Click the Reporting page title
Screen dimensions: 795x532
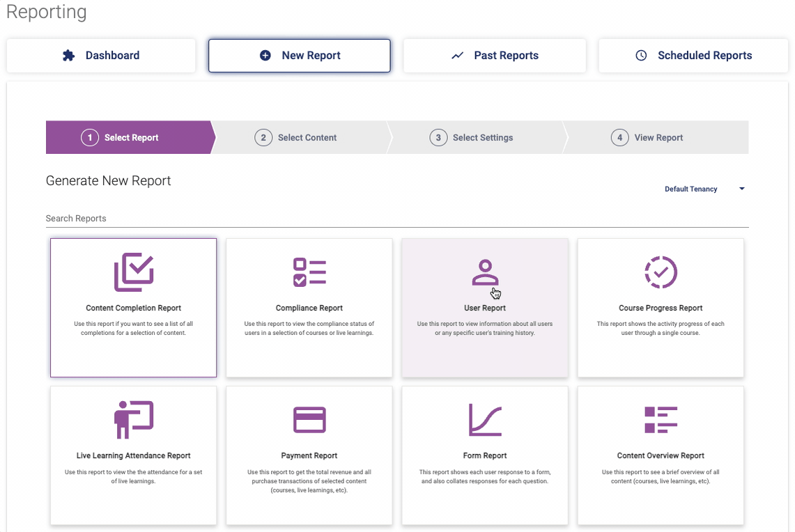tap(47, 11)
